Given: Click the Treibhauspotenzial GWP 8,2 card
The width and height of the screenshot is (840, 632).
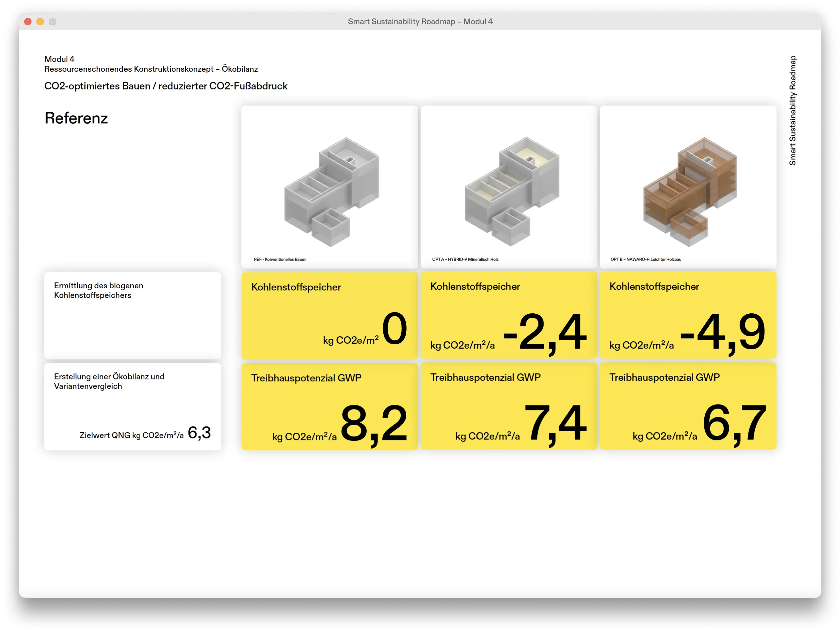Looking at the screenshot, I should pos(329,406).
